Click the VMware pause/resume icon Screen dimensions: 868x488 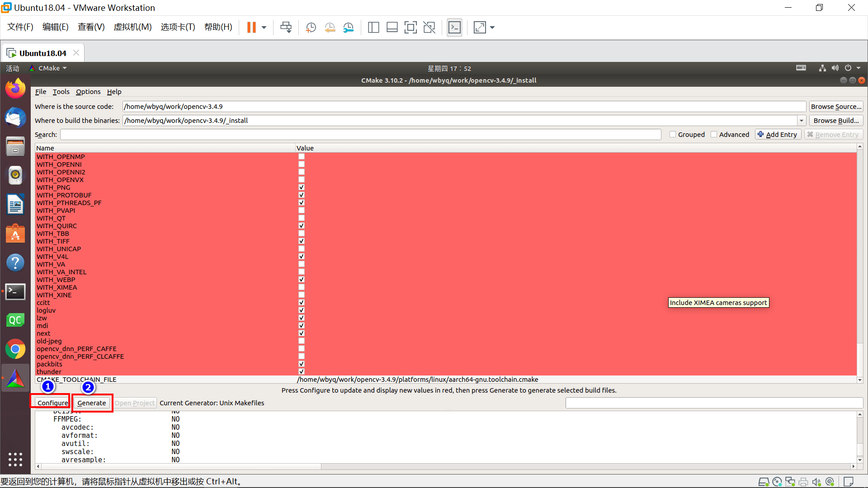(x=251, y=27)
